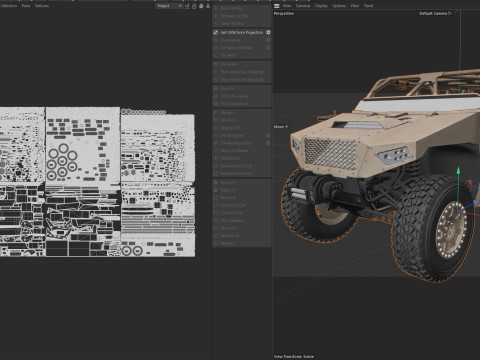Apply Boundary to Square
Image resolution: width=480 pixels, height=360 pixels.
coord(242,174)
